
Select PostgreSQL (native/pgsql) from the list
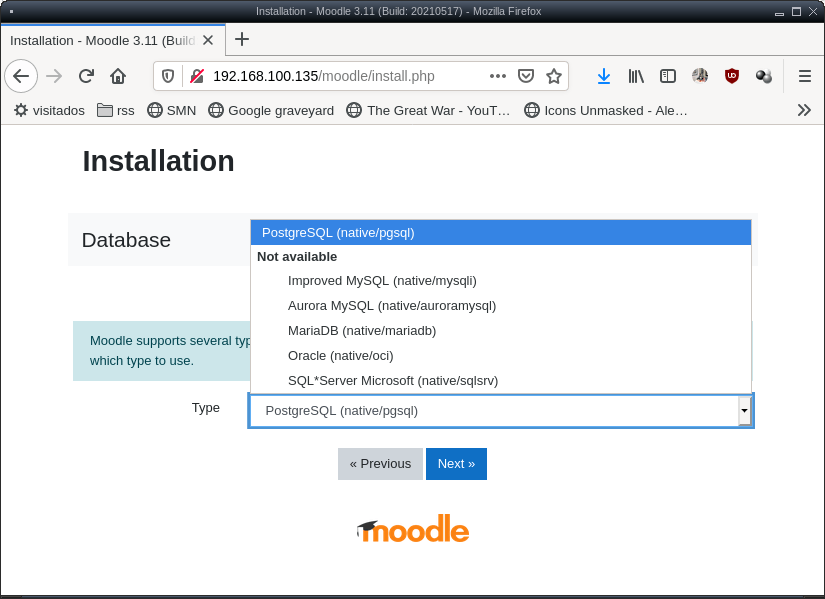(501, 233)
